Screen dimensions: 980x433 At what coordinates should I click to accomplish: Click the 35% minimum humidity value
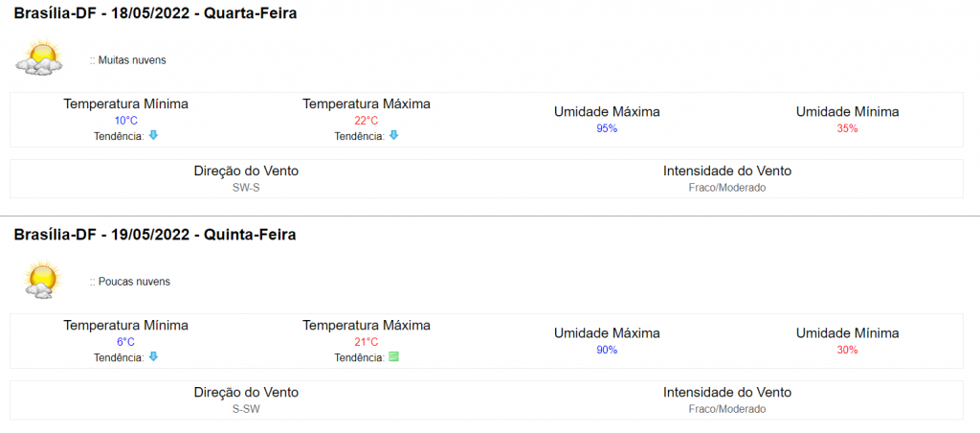point(847,128)
